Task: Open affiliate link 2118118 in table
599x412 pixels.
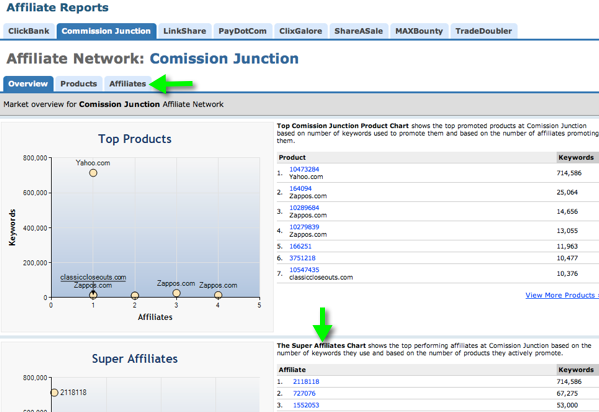Action: (306, 381)
